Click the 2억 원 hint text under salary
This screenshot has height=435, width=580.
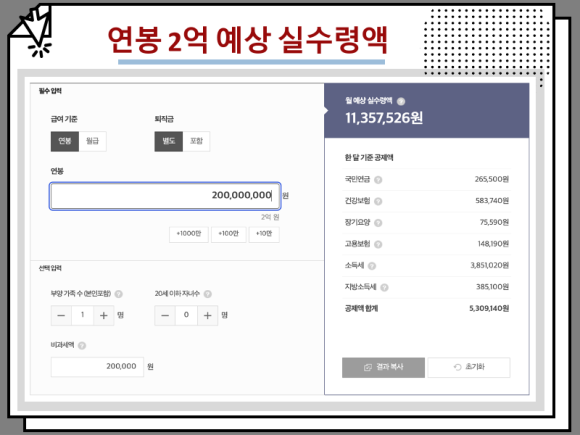[270, 217]
